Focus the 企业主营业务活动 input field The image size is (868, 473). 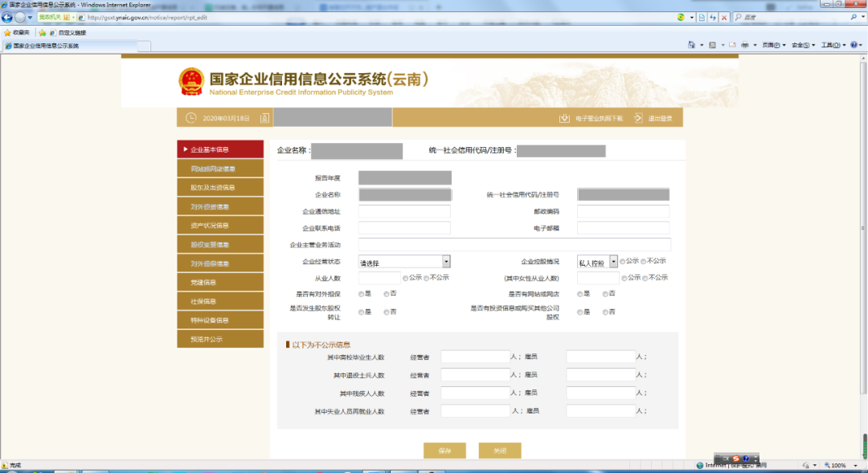514,244
